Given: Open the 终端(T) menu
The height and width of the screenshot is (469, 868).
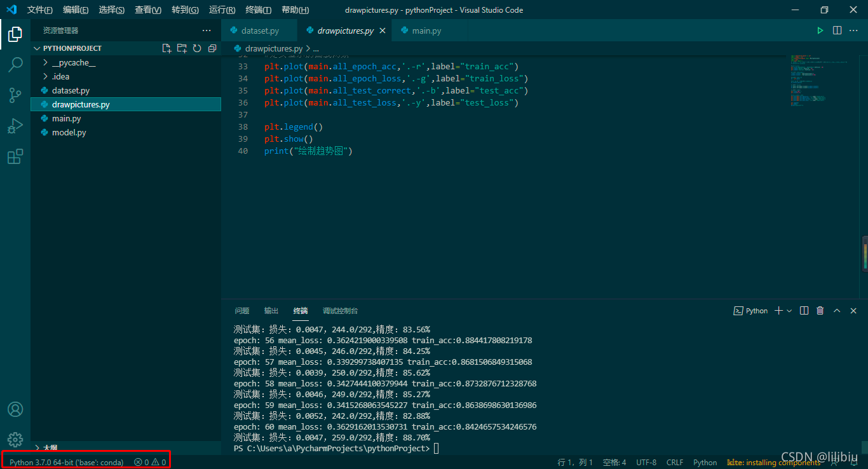Looking at the screenshot, I should (x=258, y=10).
